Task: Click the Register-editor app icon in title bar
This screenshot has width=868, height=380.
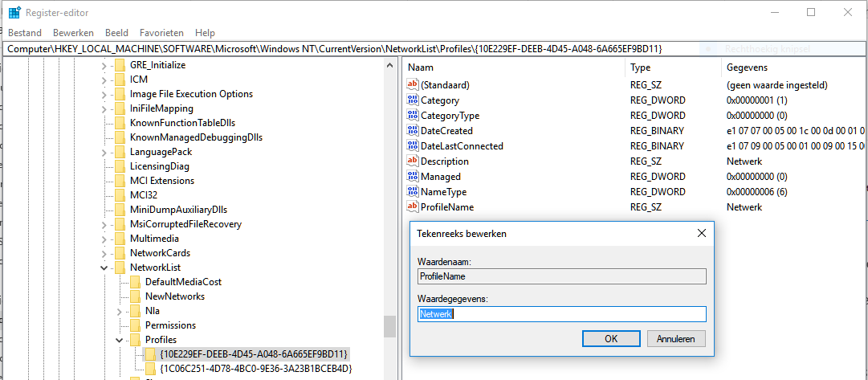Action: (14, 12)
